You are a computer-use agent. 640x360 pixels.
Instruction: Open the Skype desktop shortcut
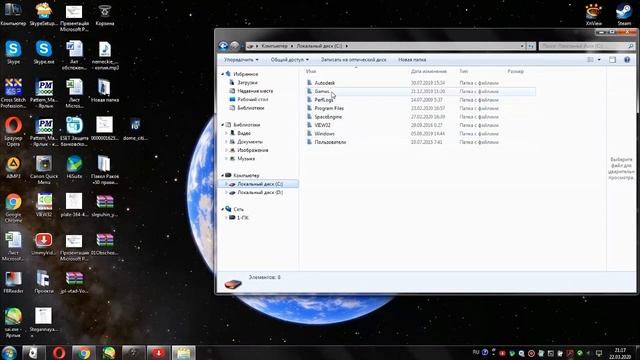coord(13,52)
